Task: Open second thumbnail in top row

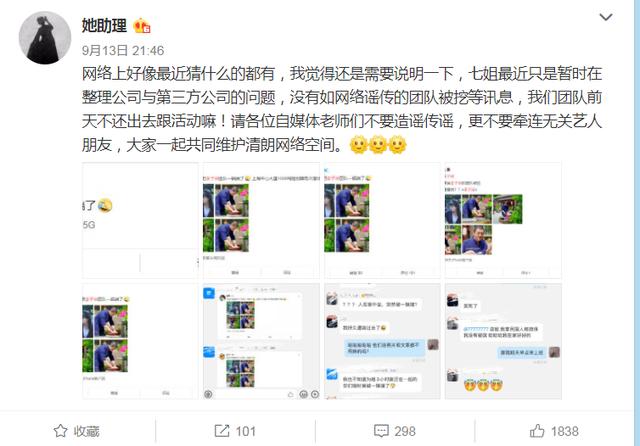Action: (x=261, y=220)
